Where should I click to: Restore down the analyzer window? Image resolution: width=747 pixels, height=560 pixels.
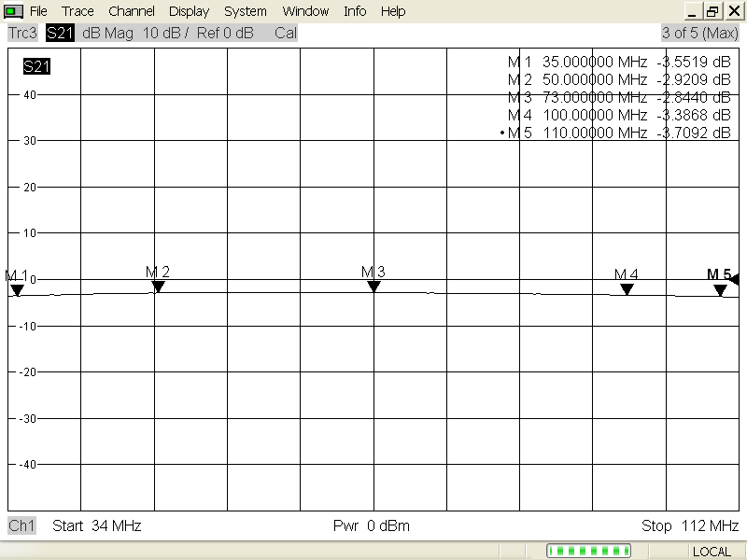point(712,11)
